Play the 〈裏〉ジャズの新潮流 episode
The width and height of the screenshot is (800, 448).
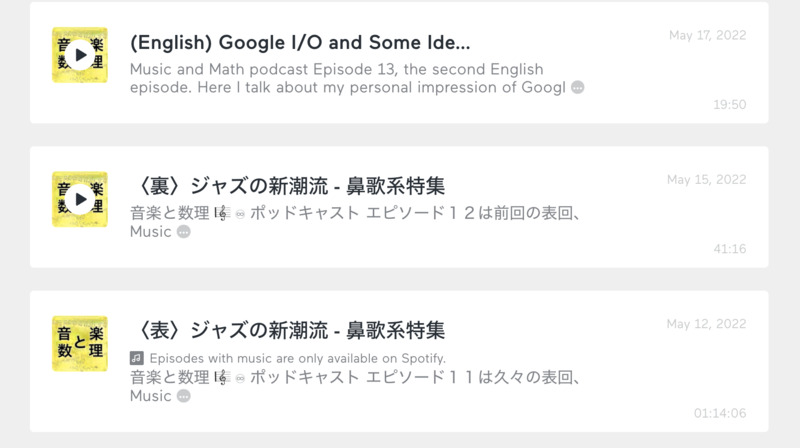(x=80, y=199)
